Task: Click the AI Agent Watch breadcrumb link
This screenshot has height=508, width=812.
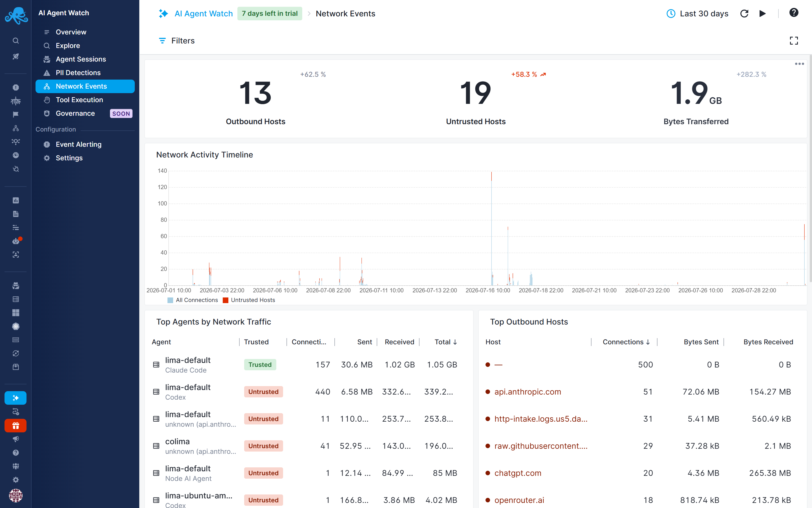Action: (203, 14)
